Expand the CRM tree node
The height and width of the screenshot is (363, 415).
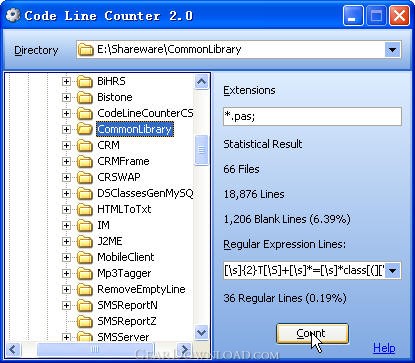coord(66,145)
